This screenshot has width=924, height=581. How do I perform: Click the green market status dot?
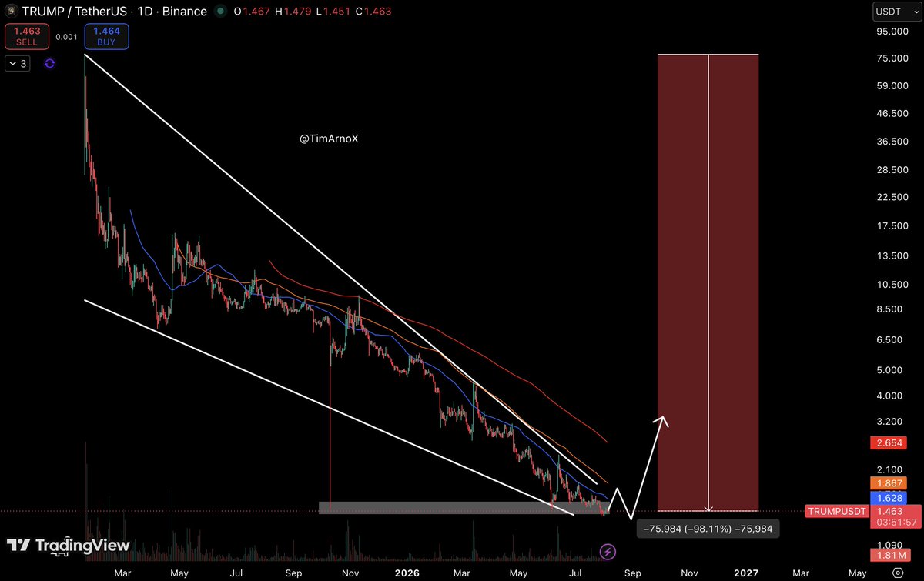tap(222, 12)
